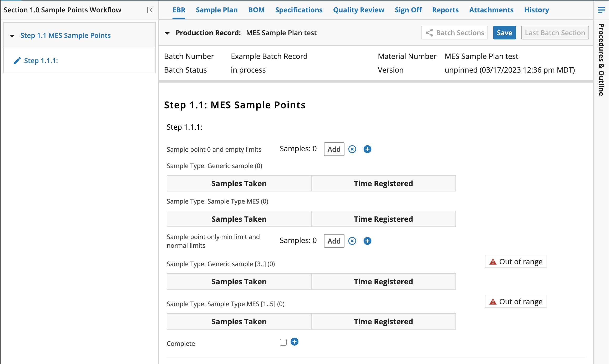Viewport: 609px width, 364px height.
Task: Click the 'Example Batch Record' batch number value
Action: click(x=269, y=56)
